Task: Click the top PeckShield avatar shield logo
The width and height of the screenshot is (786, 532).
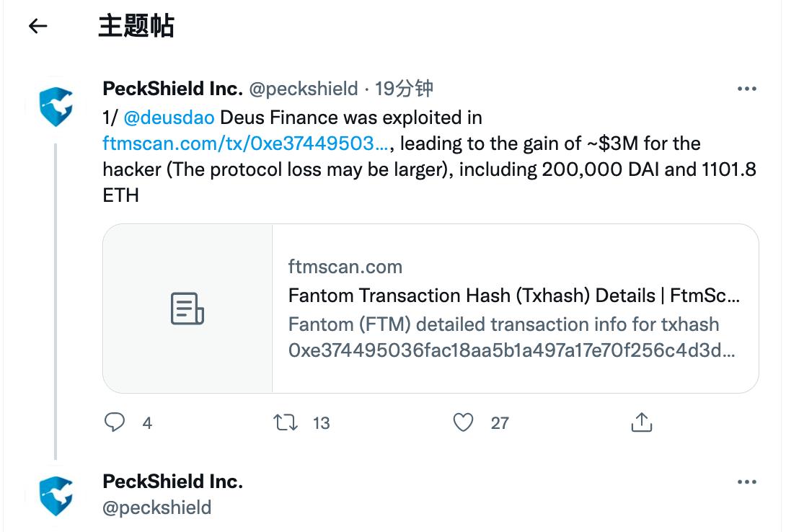Action: [56, 106]
